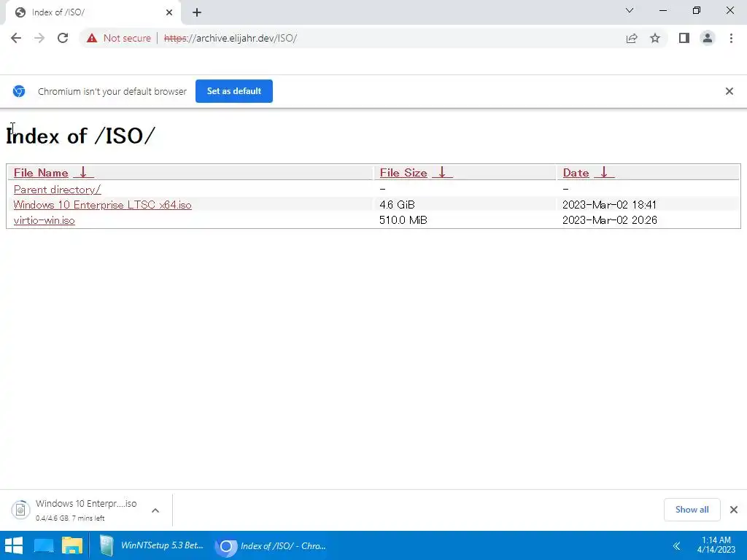Viewport: 747px width, 560px height.
Task: Sort by Date column header
Action: pos(576,173)
